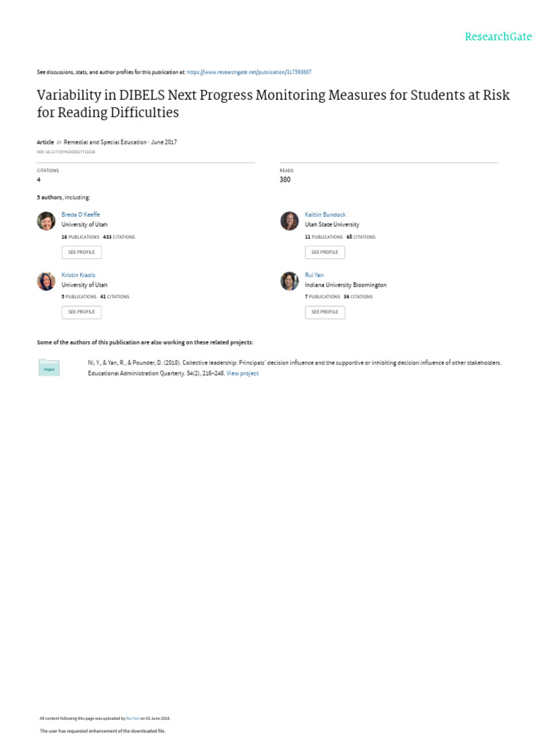The height and width of the screenshot is (747, 560).
Task: Select the Kristin Kladis author name link
Action: coord(78,275)
